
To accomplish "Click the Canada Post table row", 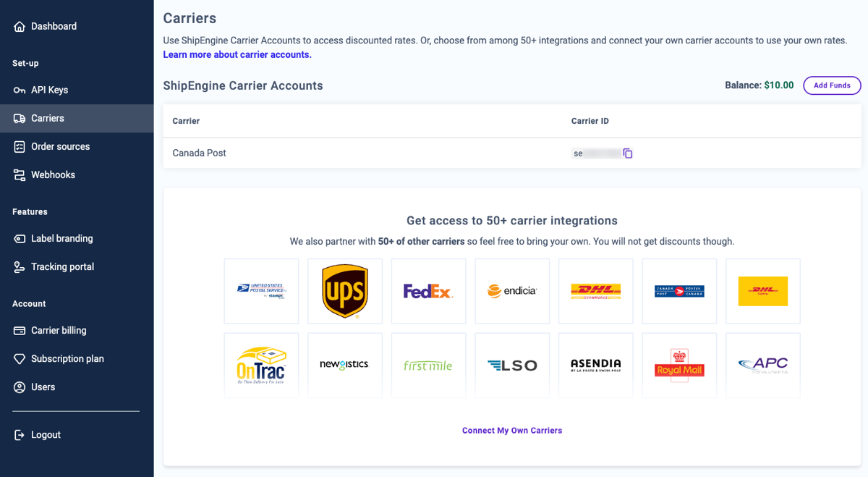I will tap(362, 153).
